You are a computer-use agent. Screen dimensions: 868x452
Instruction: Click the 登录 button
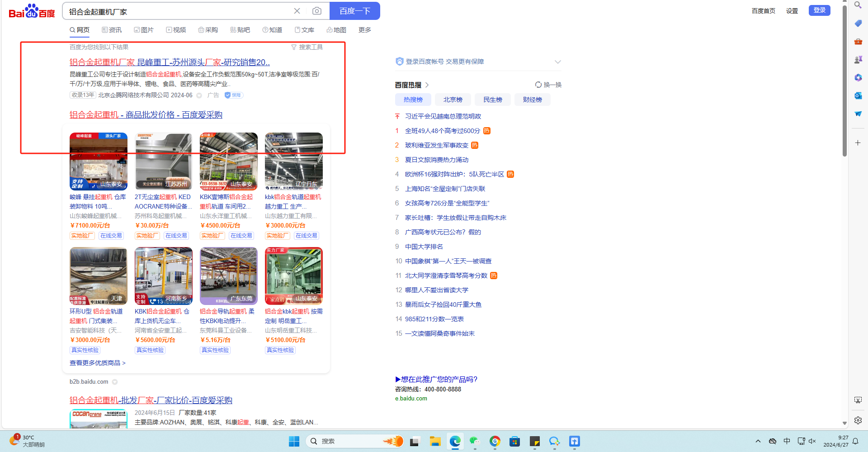[x=820, y=10]
